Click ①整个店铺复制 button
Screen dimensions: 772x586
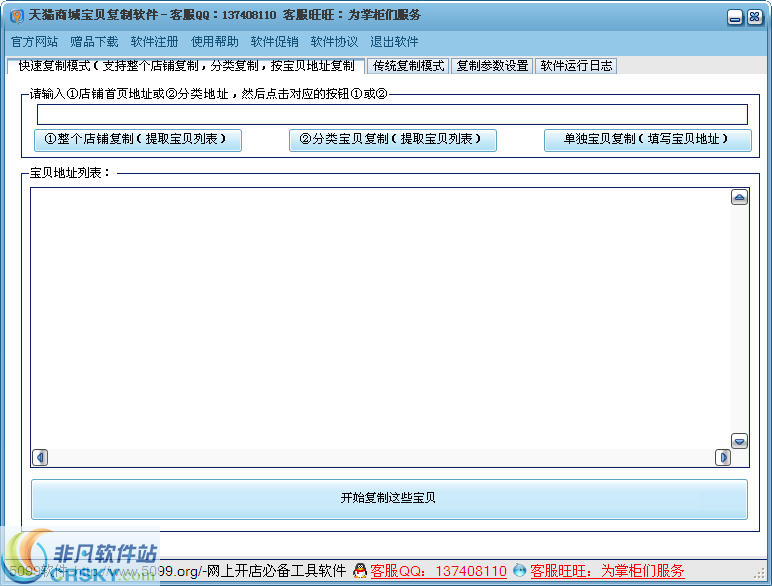tap(138, 140)
